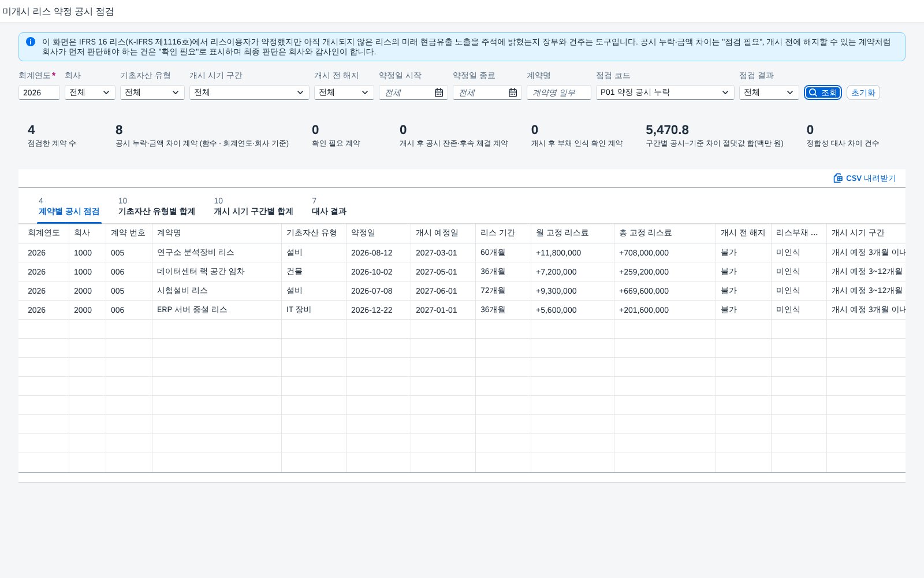Select the 시험설비 리스 cell

point(217,291)
